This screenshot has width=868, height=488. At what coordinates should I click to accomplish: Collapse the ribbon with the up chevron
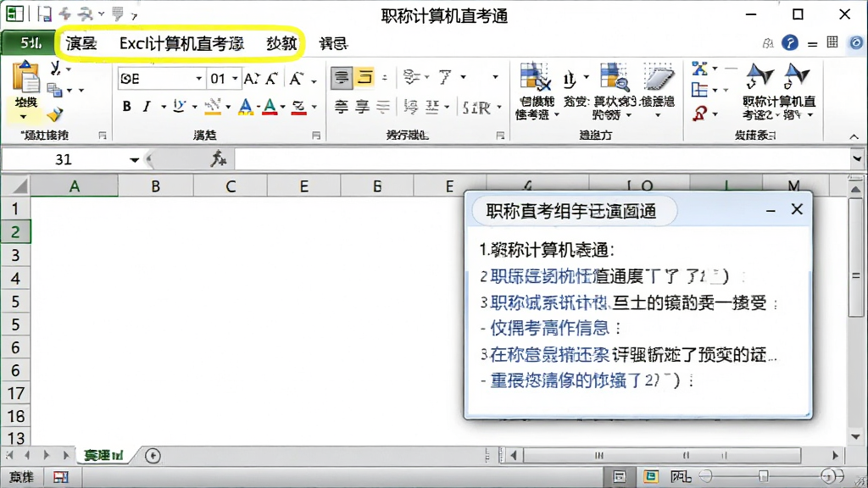tap(854, 136)
